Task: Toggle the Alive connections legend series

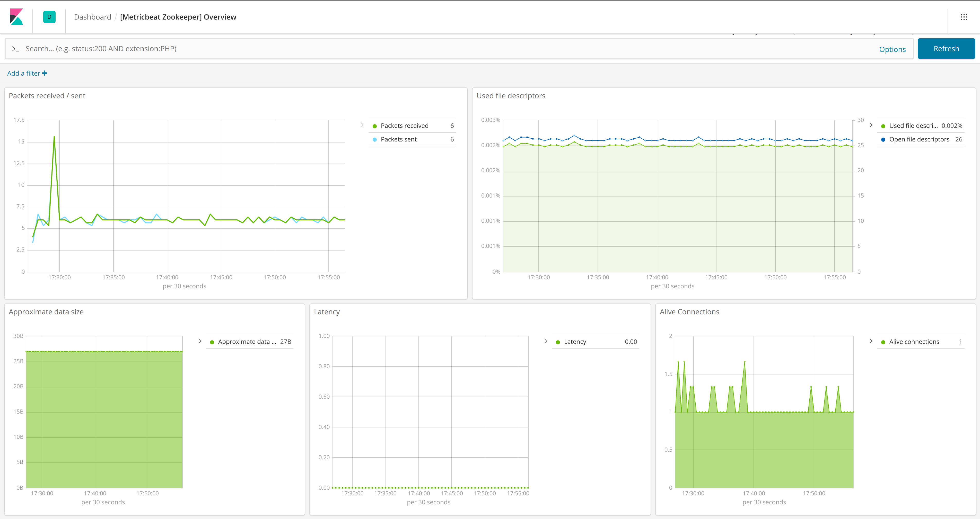Action: pos(914,342)
